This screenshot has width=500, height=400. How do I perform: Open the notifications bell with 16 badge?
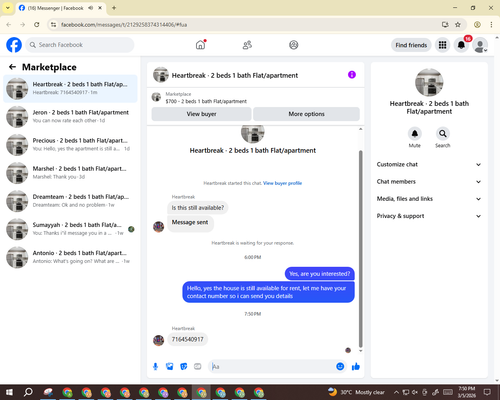(461, 45)
